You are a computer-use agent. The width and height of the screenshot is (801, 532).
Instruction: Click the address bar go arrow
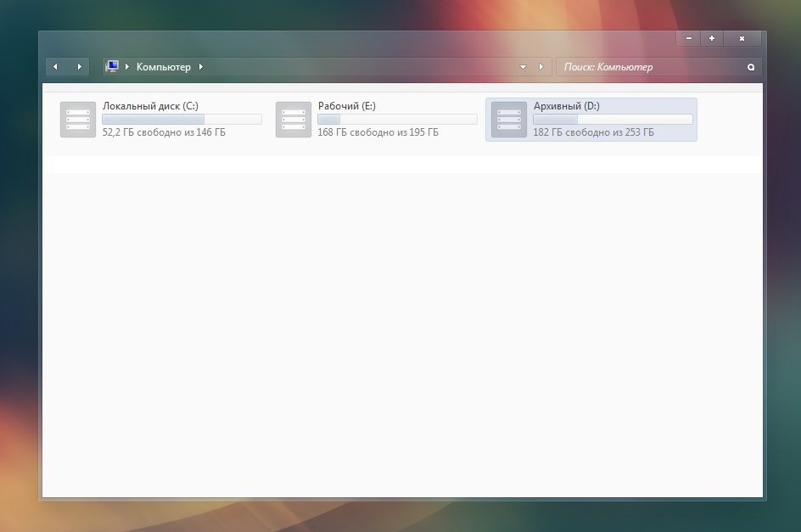tap(541, 66)
